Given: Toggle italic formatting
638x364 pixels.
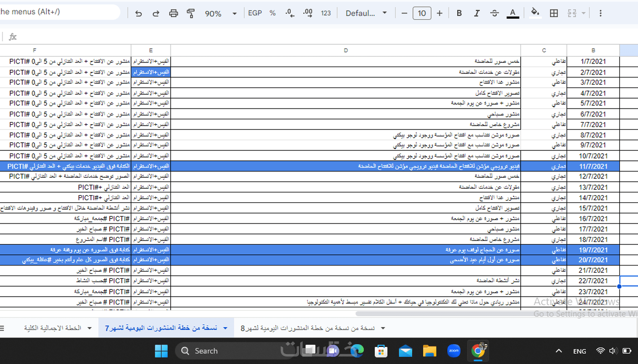Looking at the screenshot, I should [x=477, y=14].
